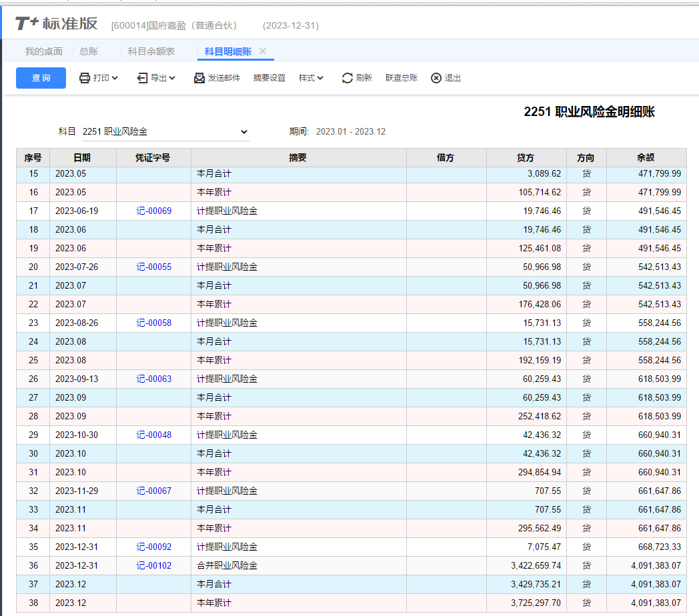Switch to the 科目余额表 tab

pos(151,51)
